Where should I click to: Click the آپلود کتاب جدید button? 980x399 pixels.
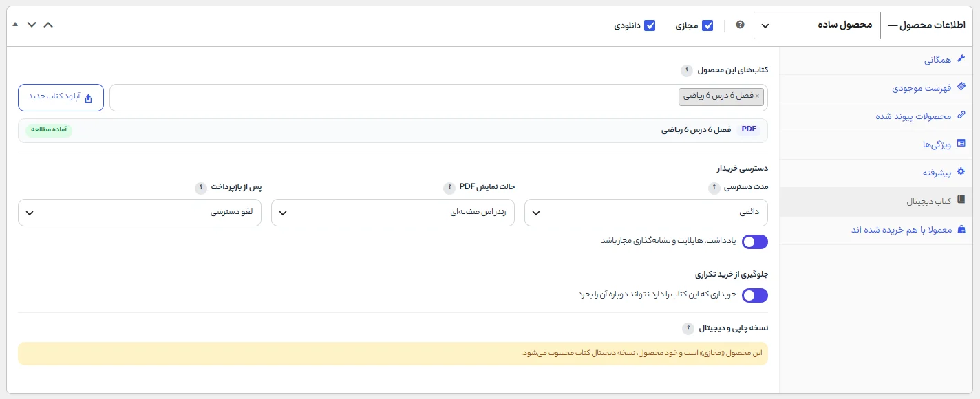point(61,98)
